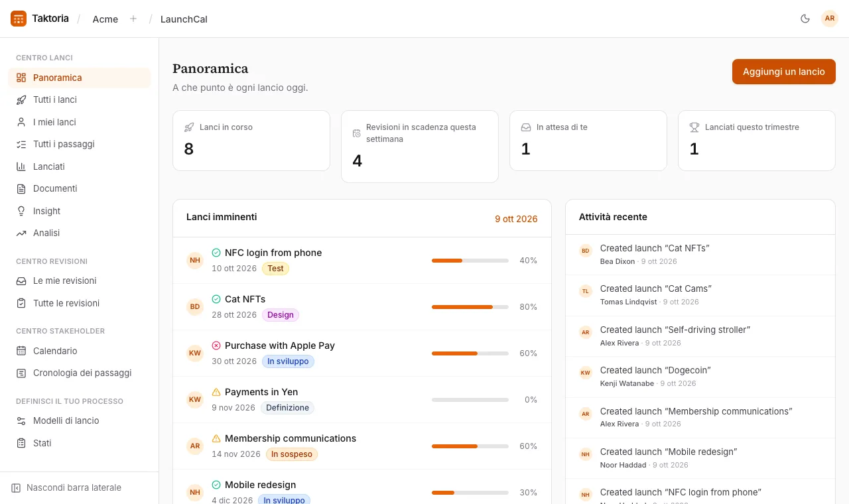Image resolution: width=849 pixels, height=504 pixels.
Task: Open the Tutti i lanci menu item
Action: coord(80,99)
